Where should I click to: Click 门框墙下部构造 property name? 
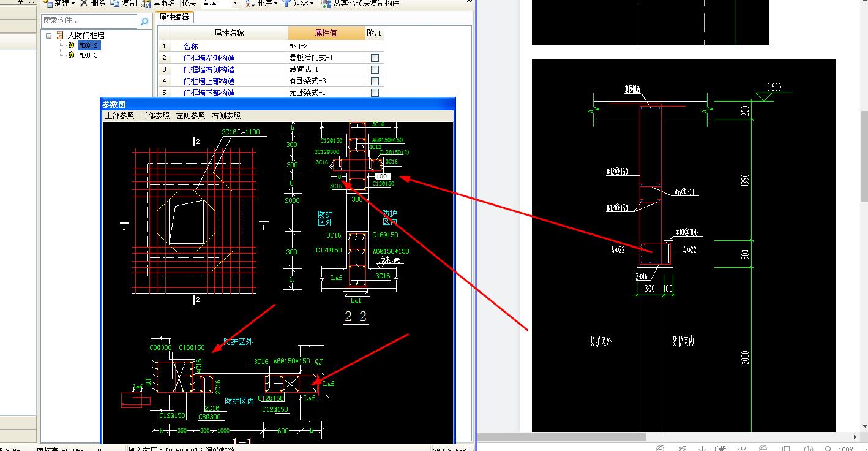point(209,93)
